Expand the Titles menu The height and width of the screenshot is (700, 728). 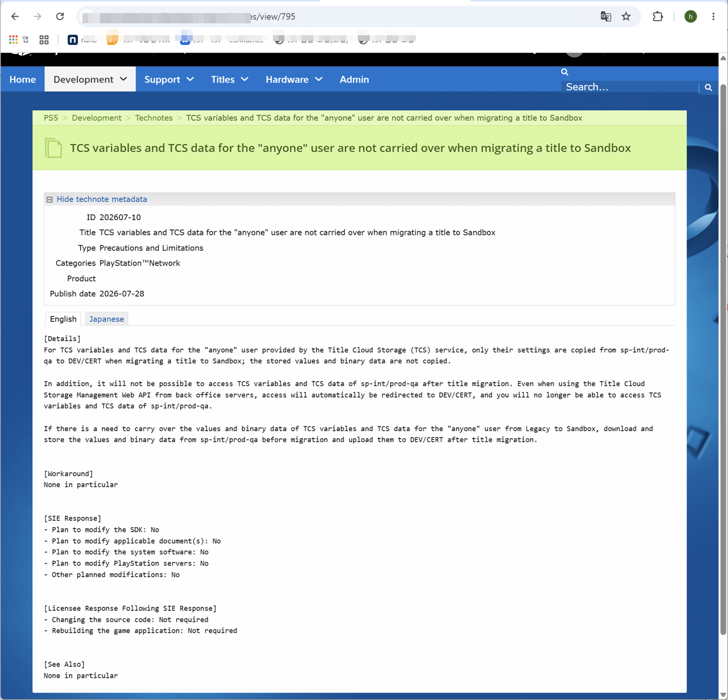point(229,80)
